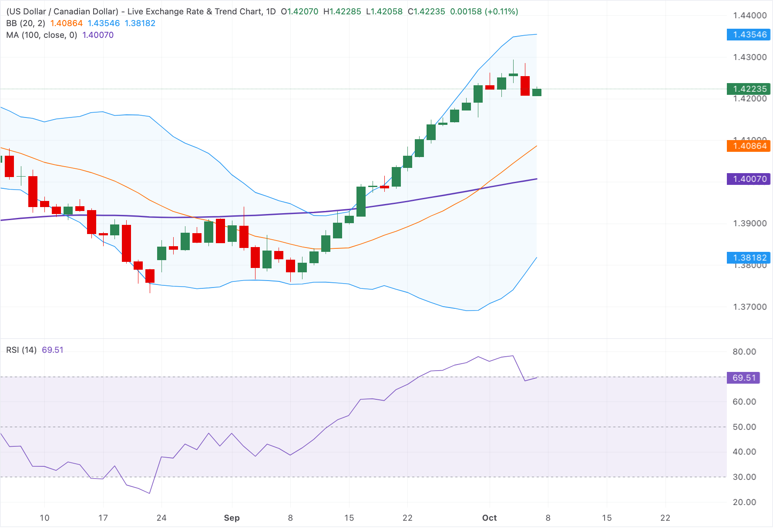Click the 24 date label on time axis
This screenshot has width=773, height=532.
(x=161, y=518)
